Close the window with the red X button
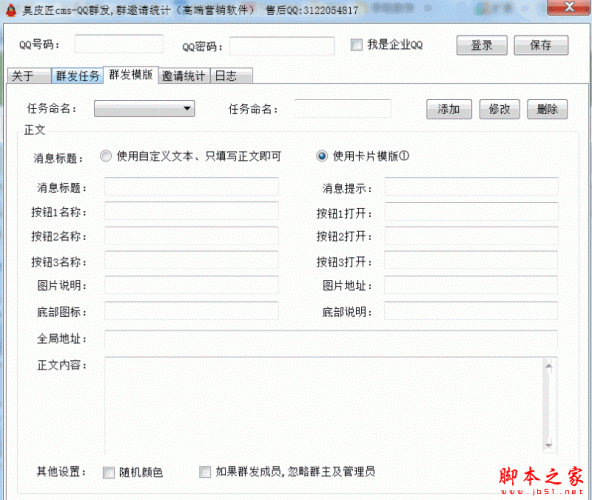Viewport: 592px width, 500px height. (x=569, y=7)
